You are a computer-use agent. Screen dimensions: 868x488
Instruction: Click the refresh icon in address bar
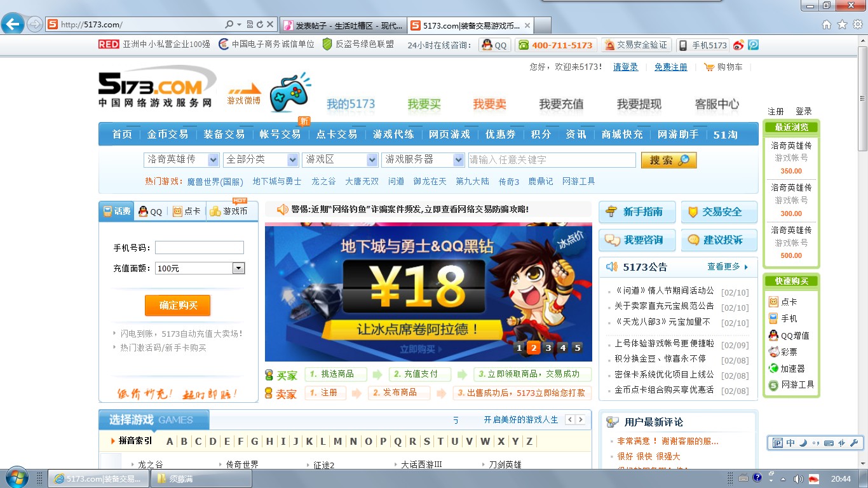[260, 25]
